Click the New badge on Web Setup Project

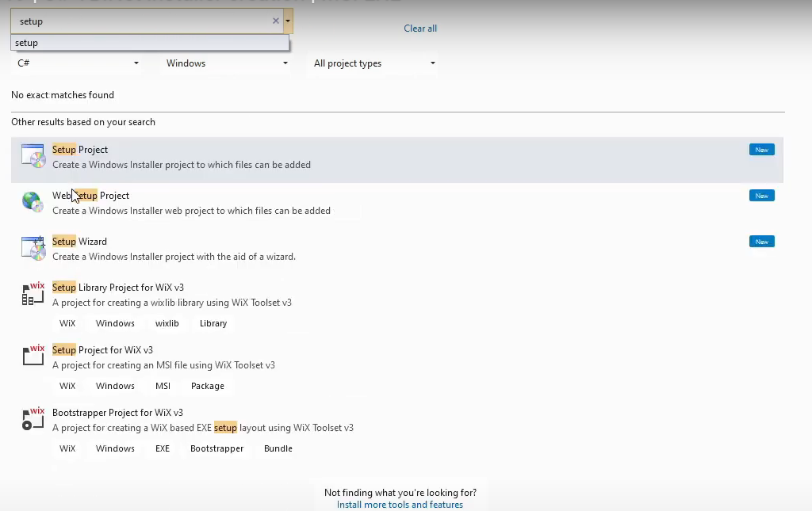762,196
